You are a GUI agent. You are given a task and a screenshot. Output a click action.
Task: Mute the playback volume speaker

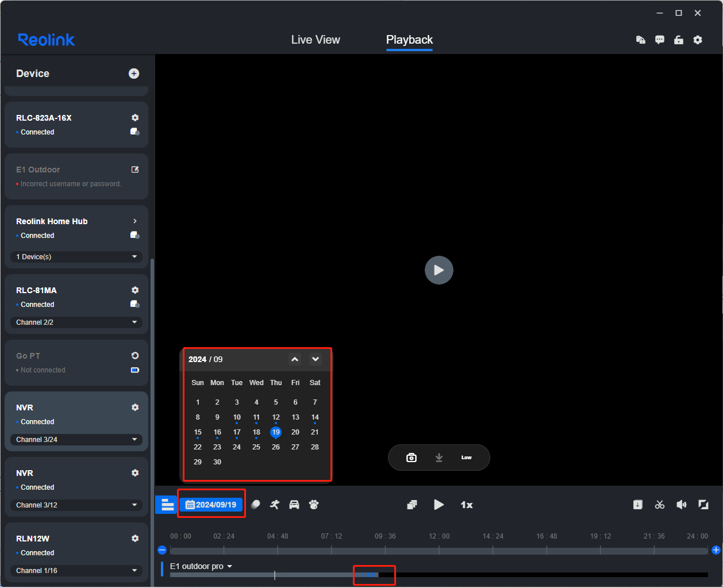tap(682, 505)
